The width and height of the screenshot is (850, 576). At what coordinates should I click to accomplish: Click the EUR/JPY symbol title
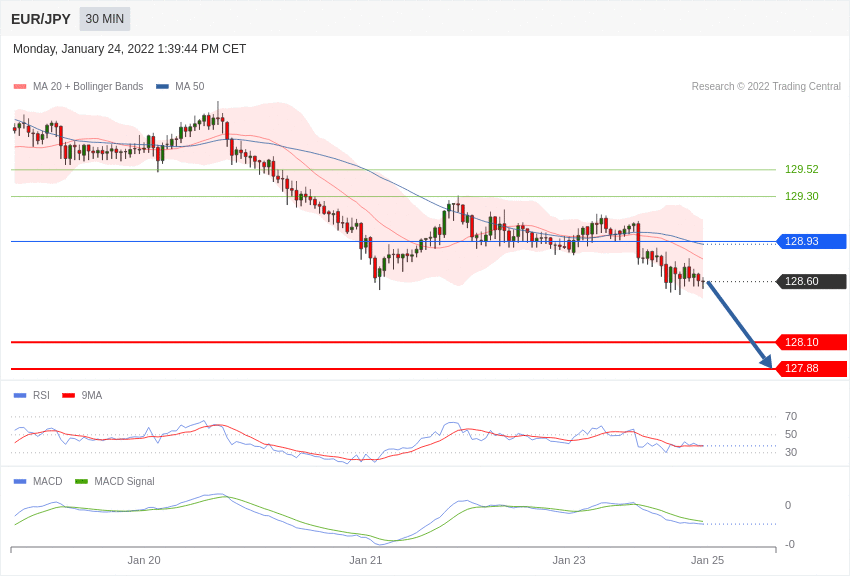[x=41, y=19]
